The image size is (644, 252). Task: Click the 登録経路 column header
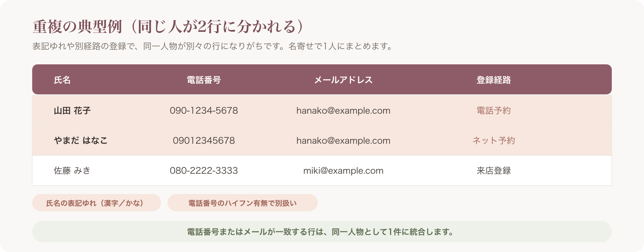[494, 80]
